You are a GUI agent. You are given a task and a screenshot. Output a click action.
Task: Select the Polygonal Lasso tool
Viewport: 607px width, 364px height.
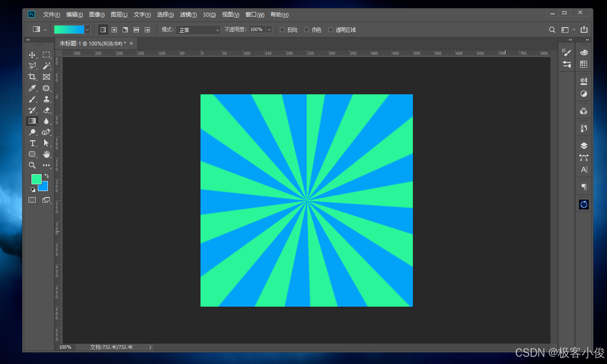tap(32, 66)
